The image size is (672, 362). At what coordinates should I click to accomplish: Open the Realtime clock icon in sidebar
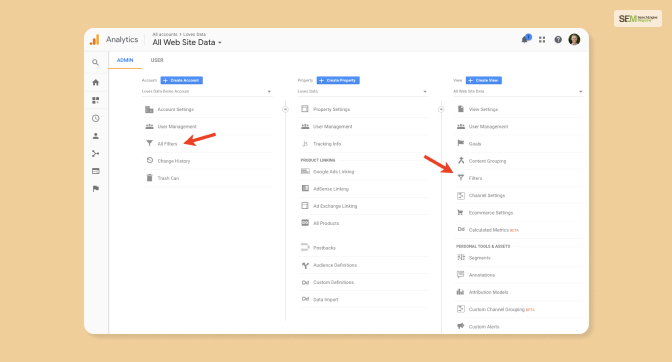tap(96, 118)
